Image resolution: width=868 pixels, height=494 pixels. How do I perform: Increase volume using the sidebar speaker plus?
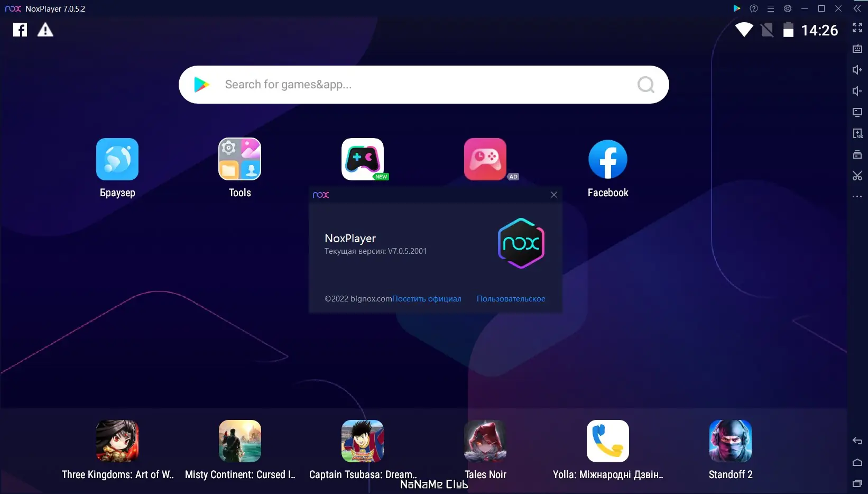pos(857,70)
